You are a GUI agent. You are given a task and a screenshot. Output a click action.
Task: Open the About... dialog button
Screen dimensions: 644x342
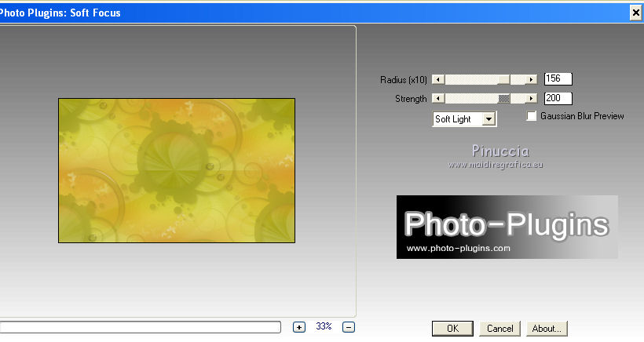pos(547,329)
